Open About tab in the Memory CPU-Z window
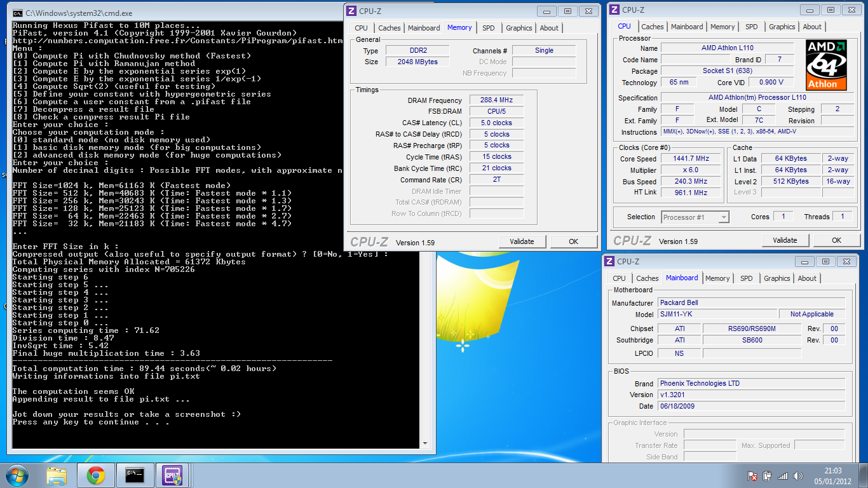 coord(549,28)
